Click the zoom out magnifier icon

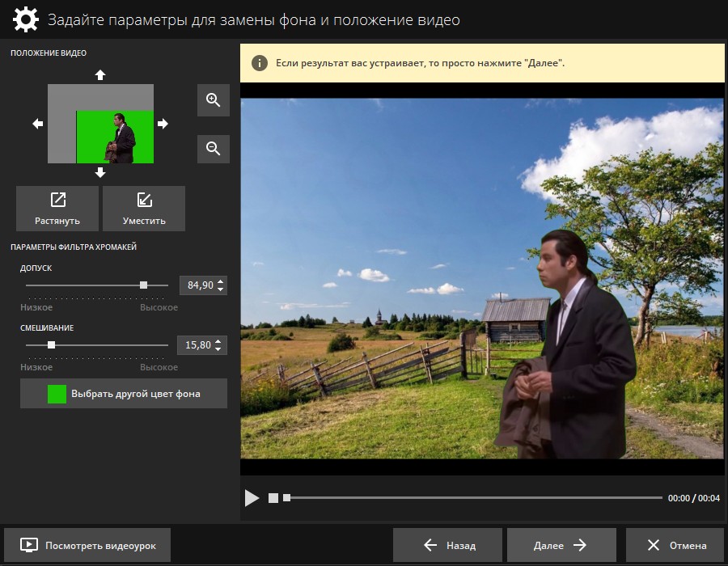coord(214,149)
